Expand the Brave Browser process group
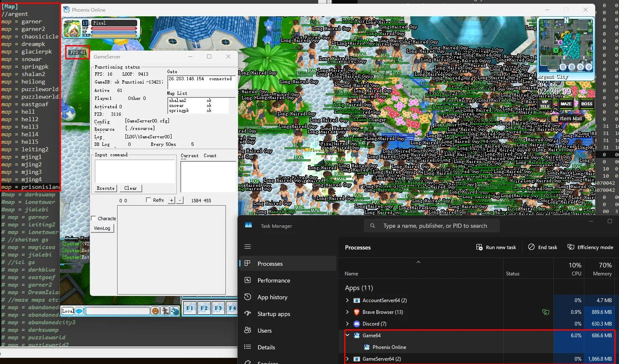This screenshot has height=364, width=619. pos(347,312)
